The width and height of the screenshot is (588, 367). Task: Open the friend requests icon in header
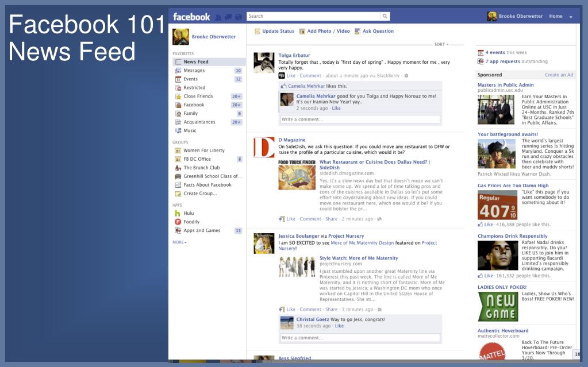pos(218,17)
